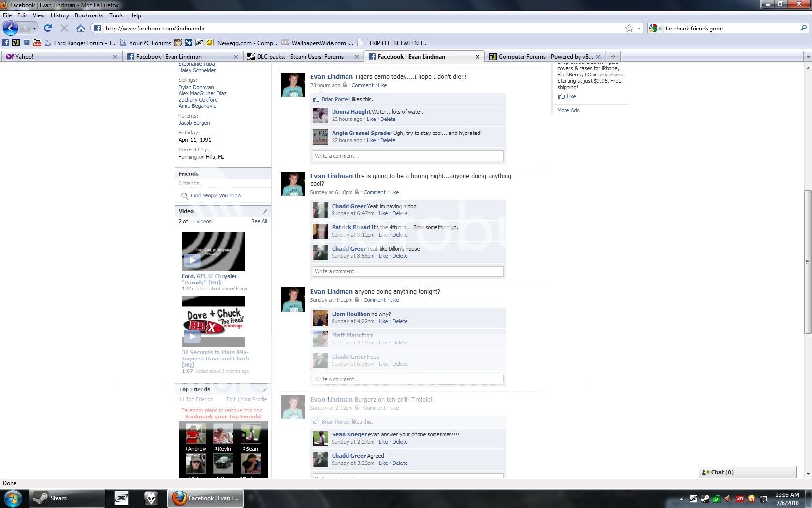Screen dimensions: 812x508
Task: Open Sean Krieger's profile link
Action: point(349,434)
